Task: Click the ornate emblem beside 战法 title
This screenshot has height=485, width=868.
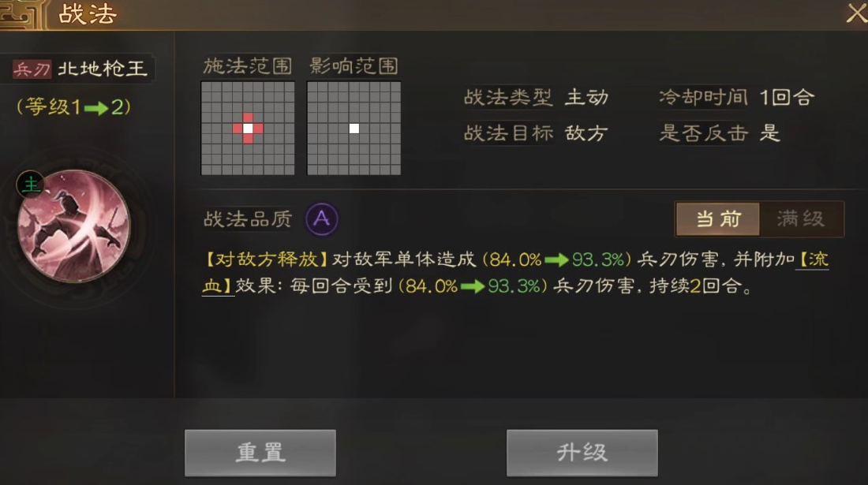Action: pos(21,15)
